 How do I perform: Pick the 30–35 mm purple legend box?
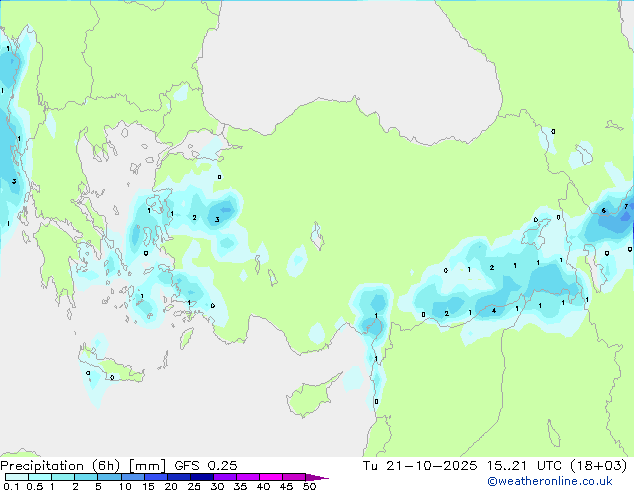[x=225, y=477]
